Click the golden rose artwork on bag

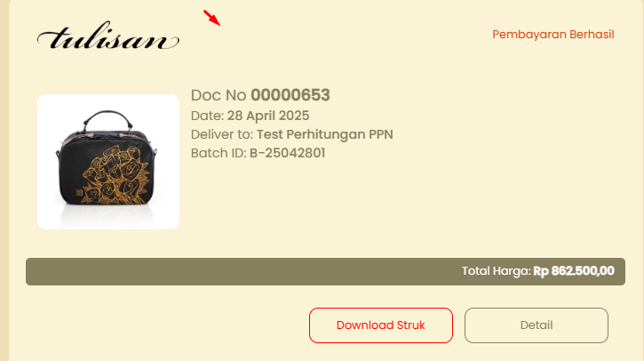point(115,175)
